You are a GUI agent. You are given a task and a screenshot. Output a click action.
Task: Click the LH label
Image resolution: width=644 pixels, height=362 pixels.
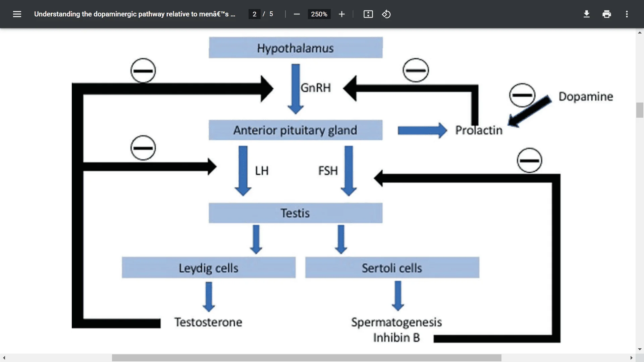(262, 171)
